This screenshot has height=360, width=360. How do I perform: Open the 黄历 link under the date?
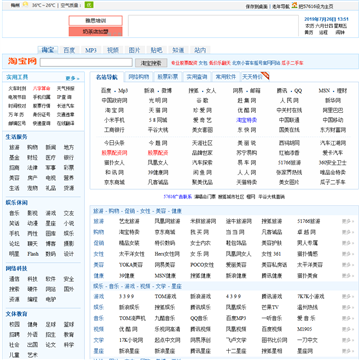[309, 32]
